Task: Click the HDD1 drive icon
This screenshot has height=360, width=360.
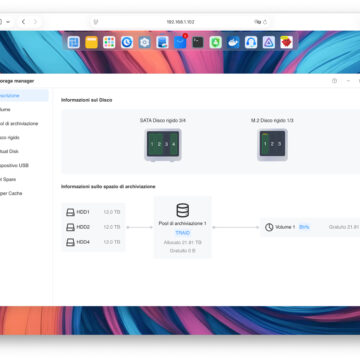Action: (70, 212)
